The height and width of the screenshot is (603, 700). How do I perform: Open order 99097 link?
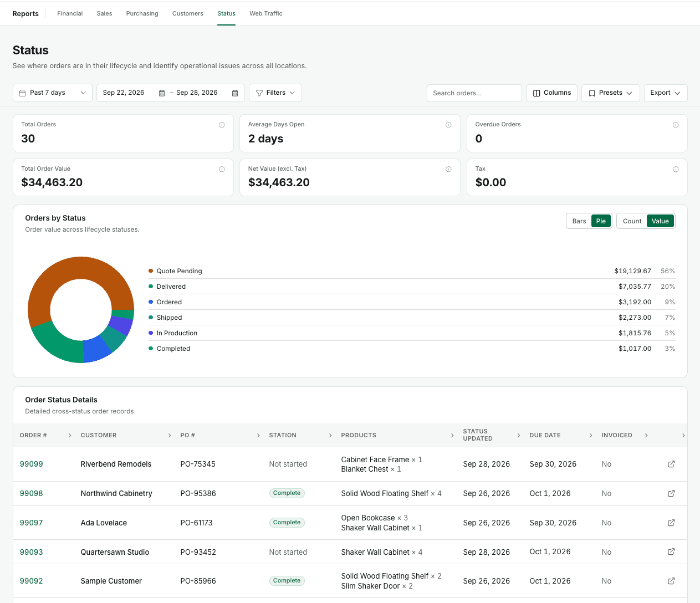[x=31, y=523]
